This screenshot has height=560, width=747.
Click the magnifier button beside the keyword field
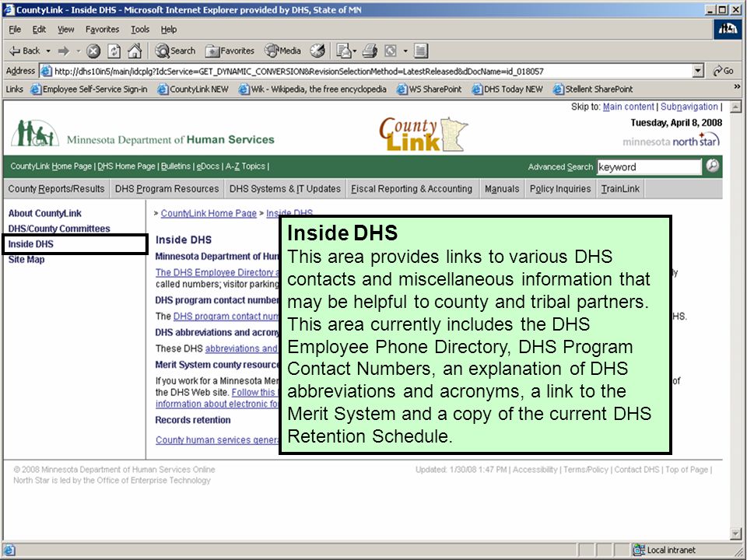713,166
